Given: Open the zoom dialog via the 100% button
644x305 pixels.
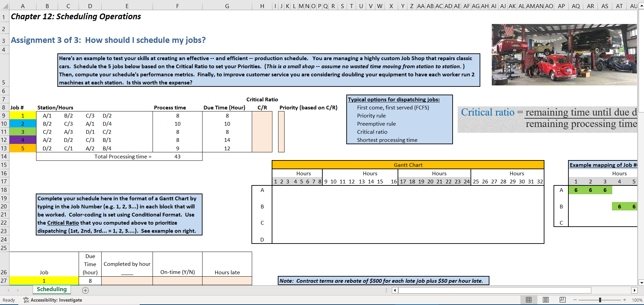Looking at the screenshot, I should tap(637, 300).
